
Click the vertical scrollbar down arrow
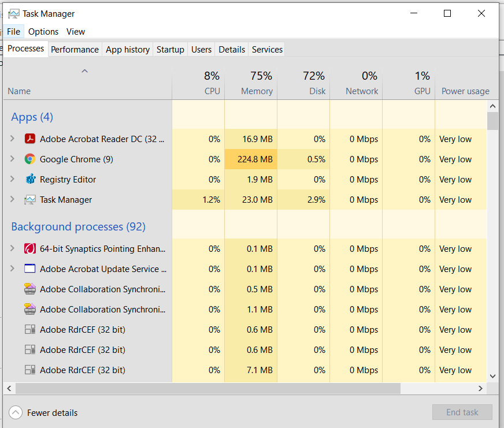click(492, 376)
